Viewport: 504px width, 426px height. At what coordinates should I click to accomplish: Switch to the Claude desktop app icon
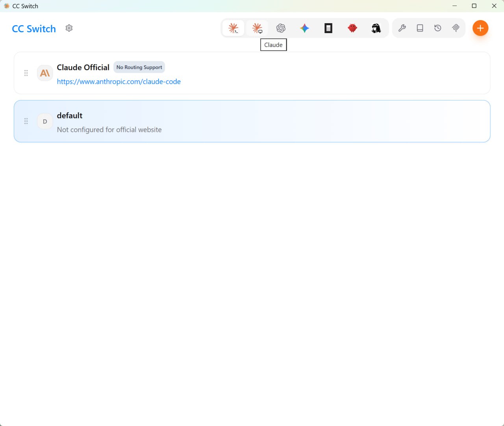pyautogui.click(x=257, y=28)
